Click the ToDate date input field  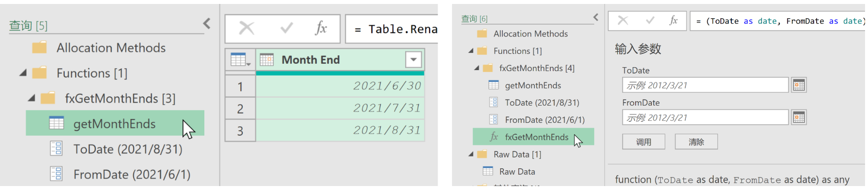pos(705,85)
